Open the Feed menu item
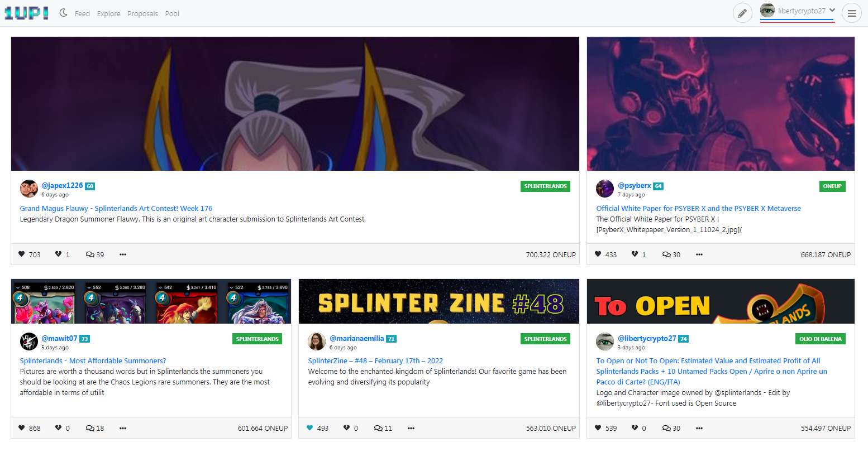Image resolution: width=868 pixels, height=452 pixels. [82, 13]
